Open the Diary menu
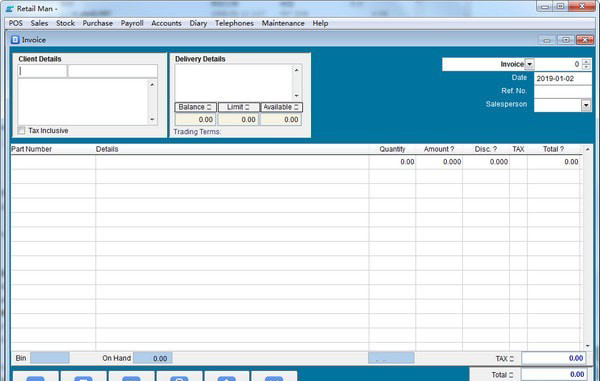Image resolution: width=600 pixels, height=381 pixels. 198,23
